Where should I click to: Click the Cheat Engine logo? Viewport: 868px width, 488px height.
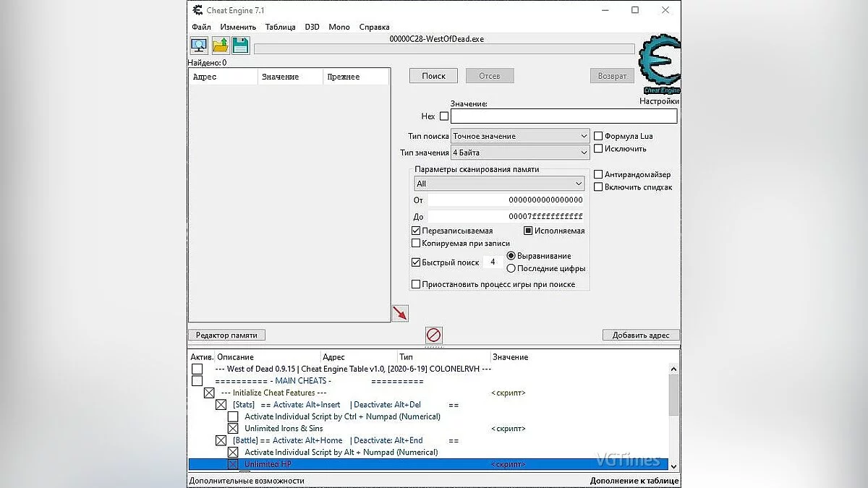[660, 64]
